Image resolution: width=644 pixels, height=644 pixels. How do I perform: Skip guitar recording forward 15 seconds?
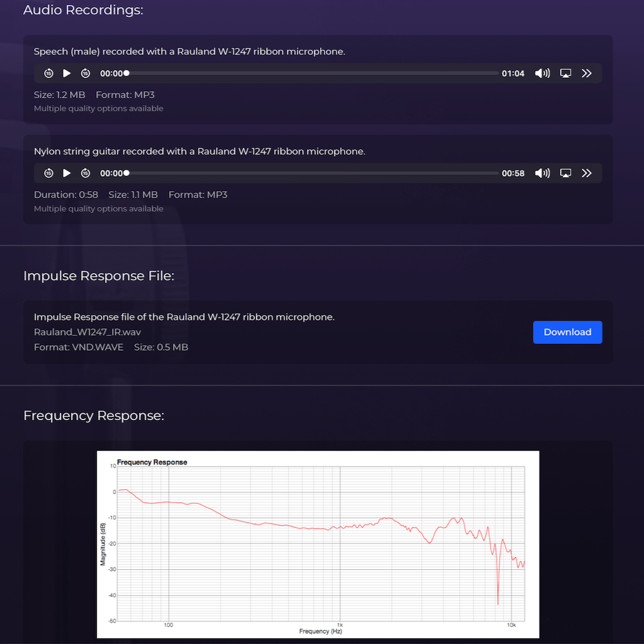click(x=86, y=173)
